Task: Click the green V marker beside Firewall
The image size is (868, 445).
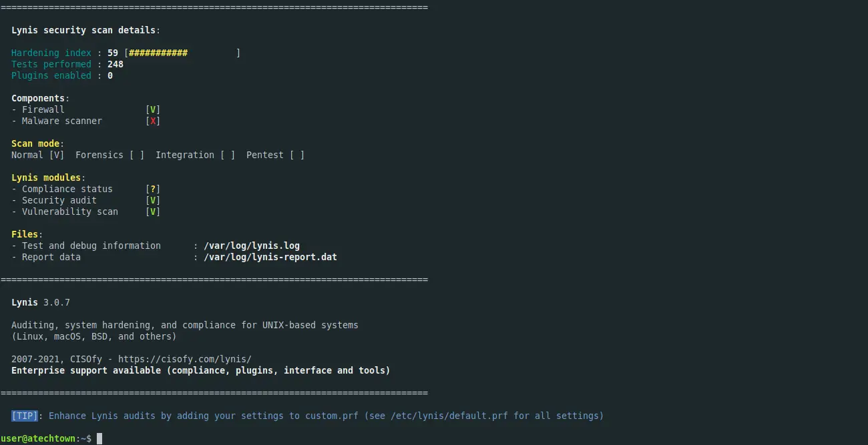Action: coord(153,109)
